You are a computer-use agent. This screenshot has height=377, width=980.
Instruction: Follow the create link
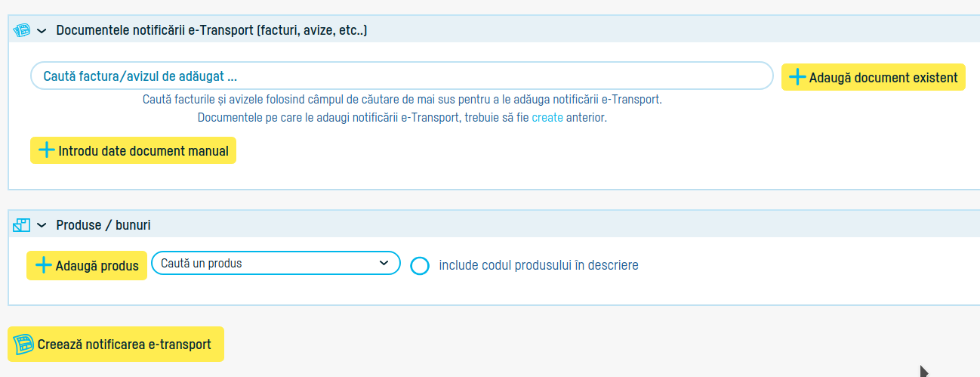coord(547,118)
